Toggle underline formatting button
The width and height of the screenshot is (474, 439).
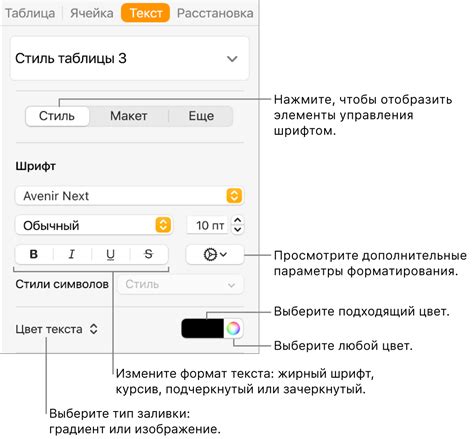pyautogui.click(x=110, y=255)
